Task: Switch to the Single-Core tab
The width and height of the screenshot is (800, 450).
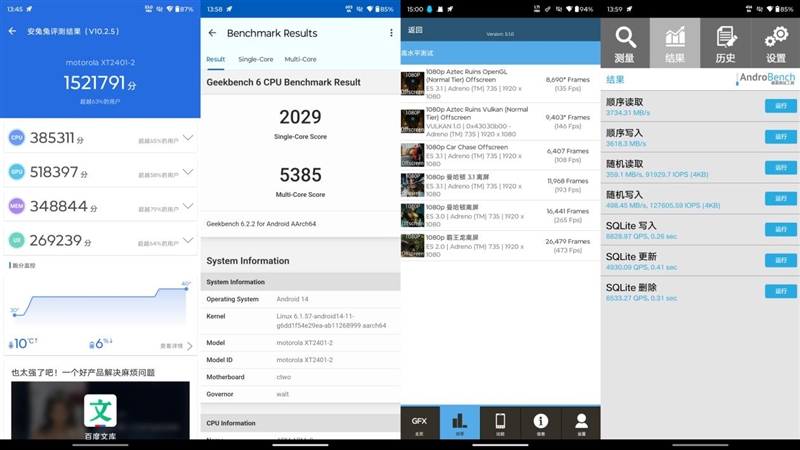Action: pos(255,59)
